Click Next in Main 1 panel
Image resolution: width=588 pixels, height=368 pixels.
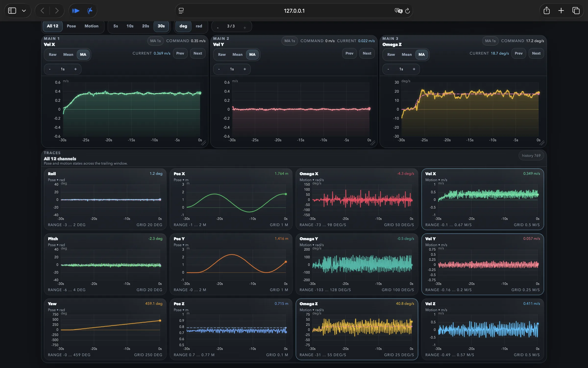pos(198,53)
